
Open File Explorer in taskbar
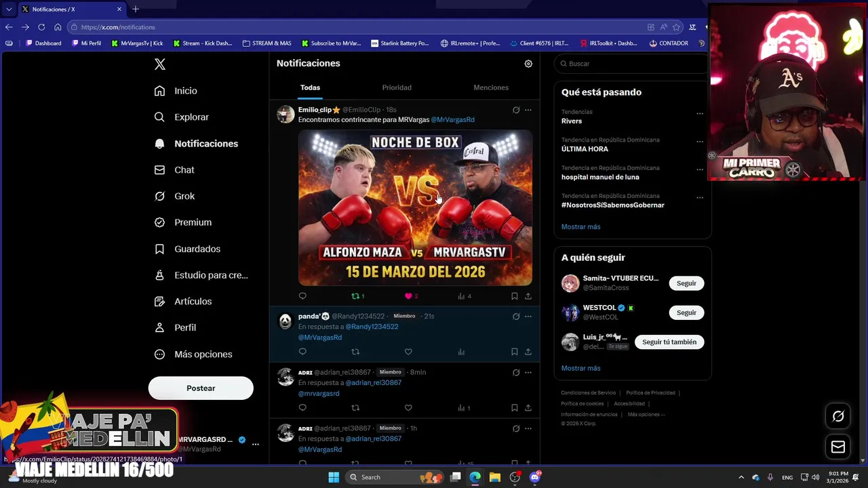[495, 477]
